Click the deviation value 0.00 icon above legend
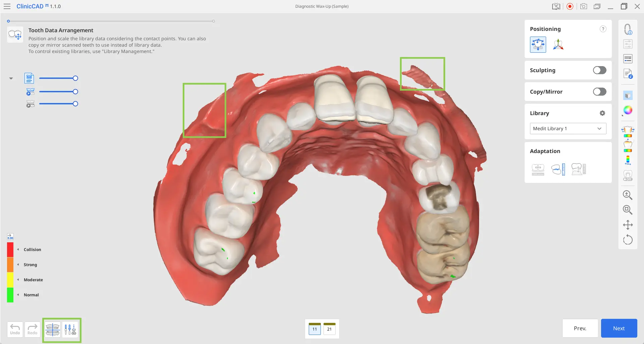This screenshot has height=344, width=644. (x=10, y=237)
